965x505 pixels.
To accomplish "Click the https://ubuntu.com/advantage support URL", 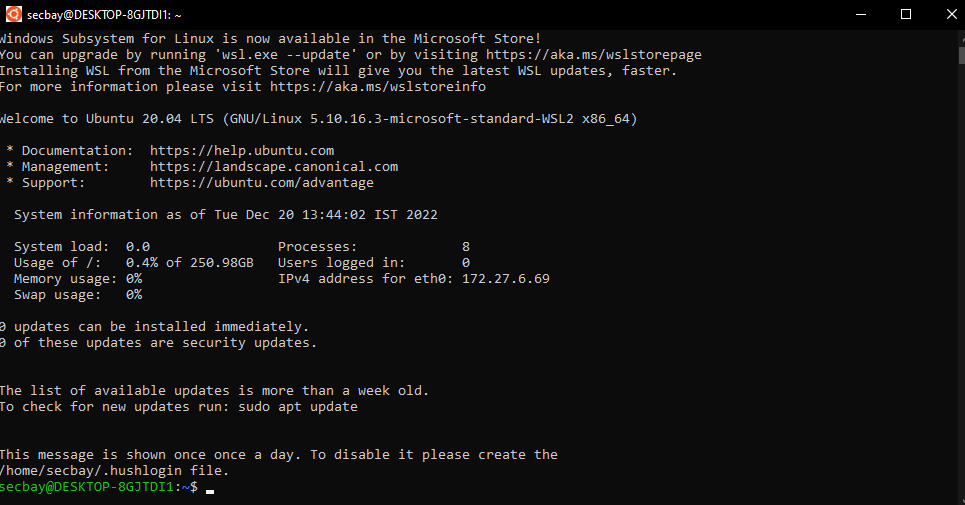I will (262, 183).
